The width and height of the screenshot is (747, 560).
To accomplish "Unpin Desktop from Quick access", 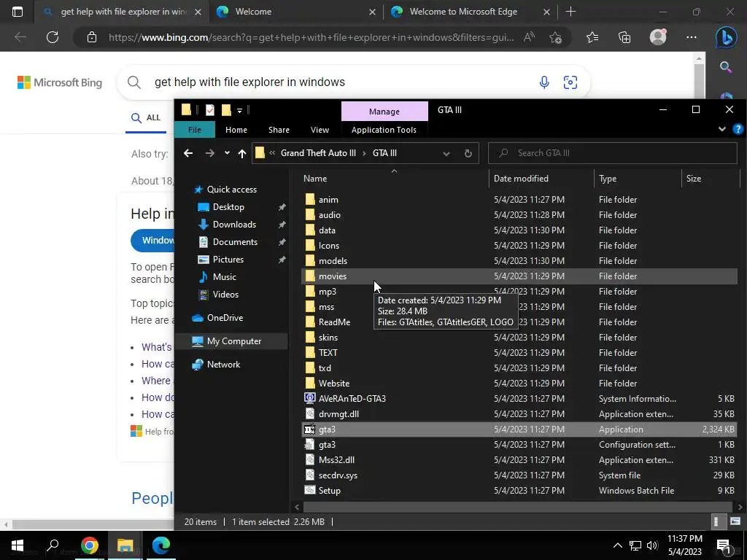I will (282, 207).
